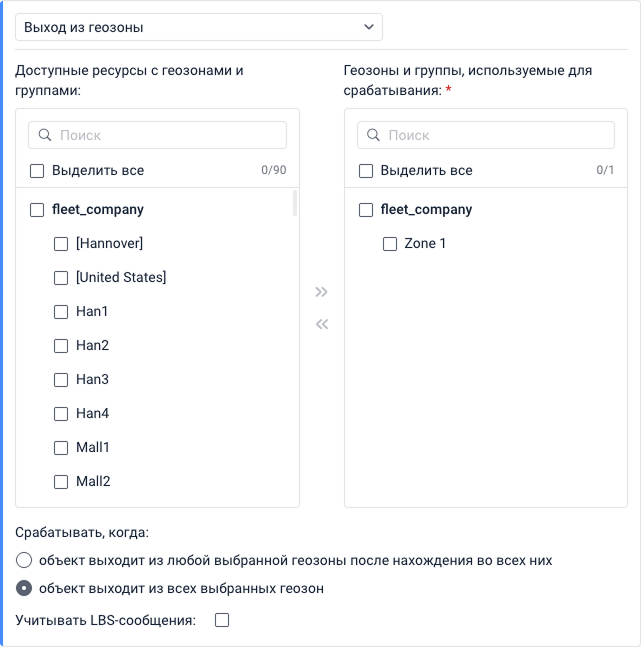
Task: Select the Han1 geofence checkbox
Action: [x=61, y=312]
